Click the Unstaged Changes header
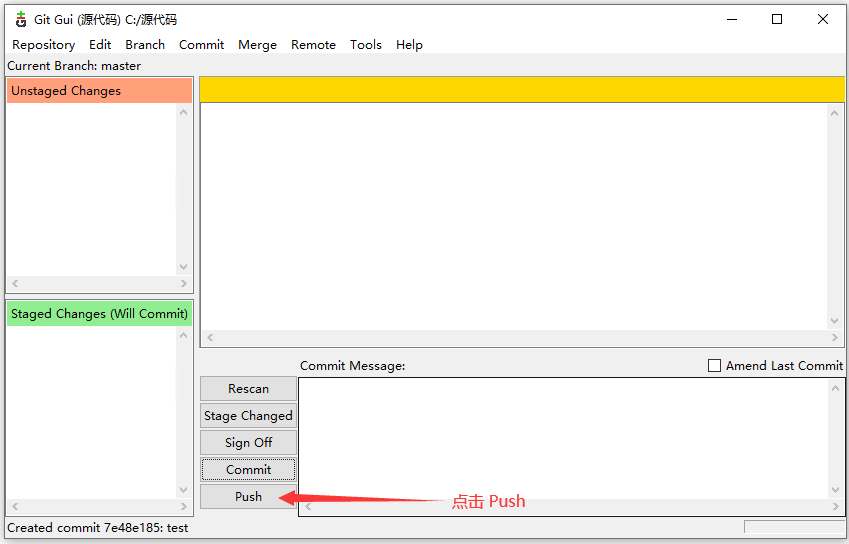 (100, 91)
